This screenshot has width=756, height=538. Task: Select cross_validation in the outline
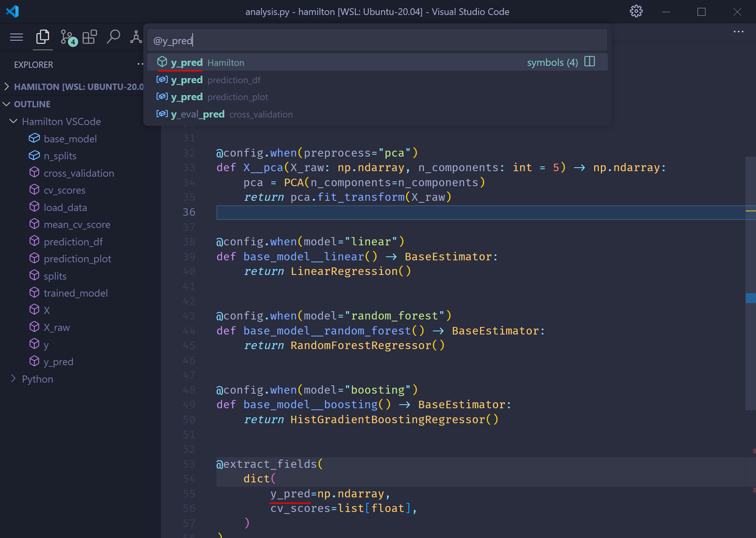79,173
